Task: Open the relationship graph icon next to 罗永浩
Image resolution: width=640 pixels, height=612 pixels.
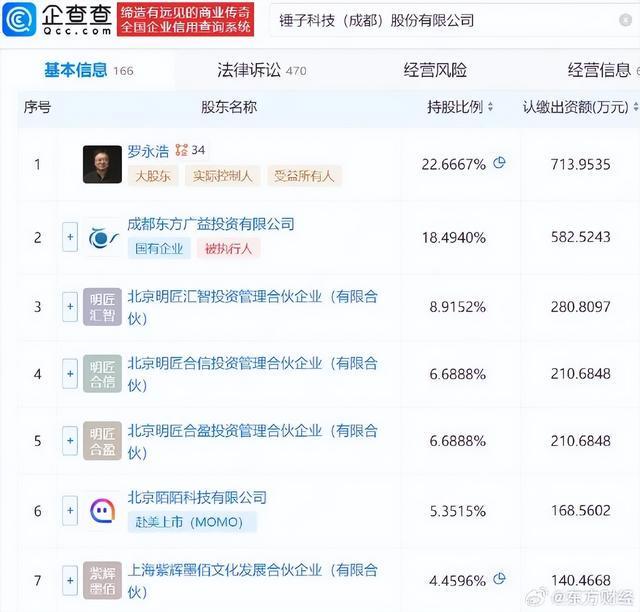Action: coord(181,150)
